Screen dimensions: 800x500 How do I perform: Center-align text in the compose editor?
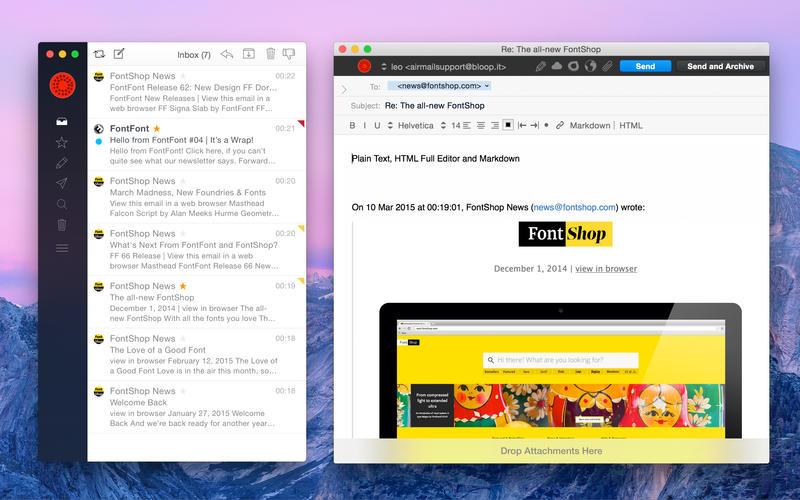(481, 125)
